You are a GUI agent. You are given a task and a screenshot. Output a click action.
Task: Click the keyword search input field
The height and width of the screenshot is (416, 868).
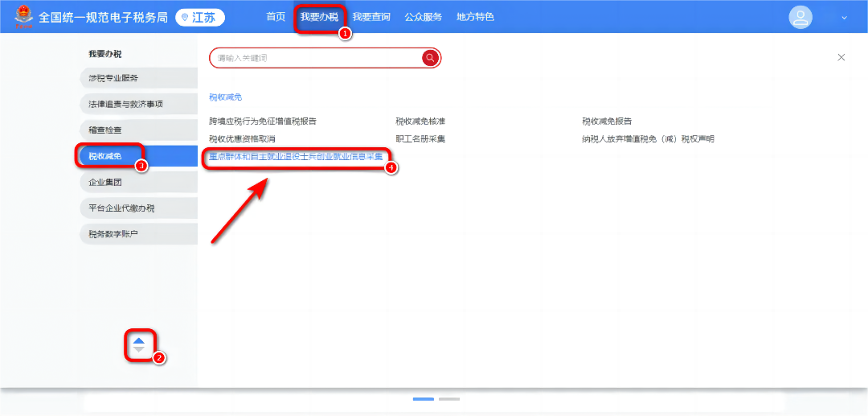tap(313, 58)
